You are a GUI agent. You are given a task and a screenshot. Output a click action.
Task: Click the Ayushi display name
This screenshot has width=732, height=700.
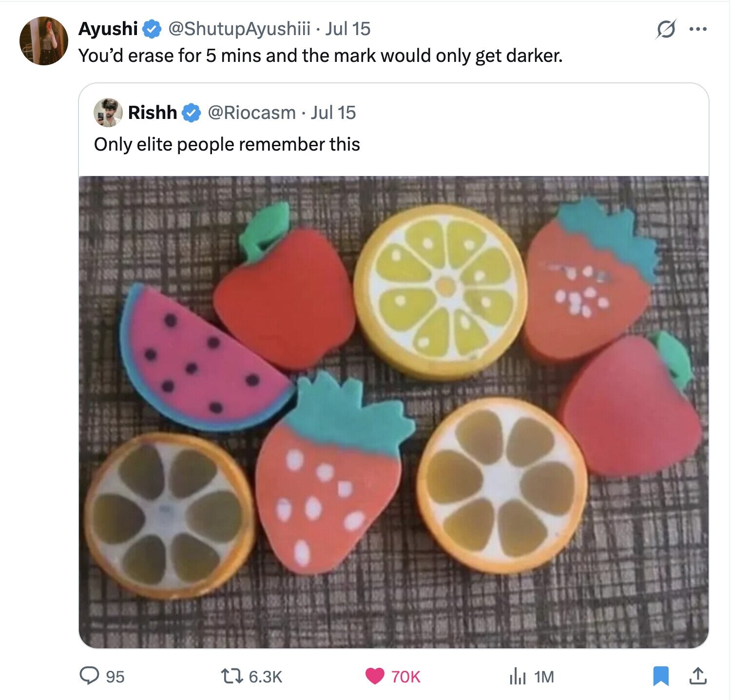tap(108, 29)
